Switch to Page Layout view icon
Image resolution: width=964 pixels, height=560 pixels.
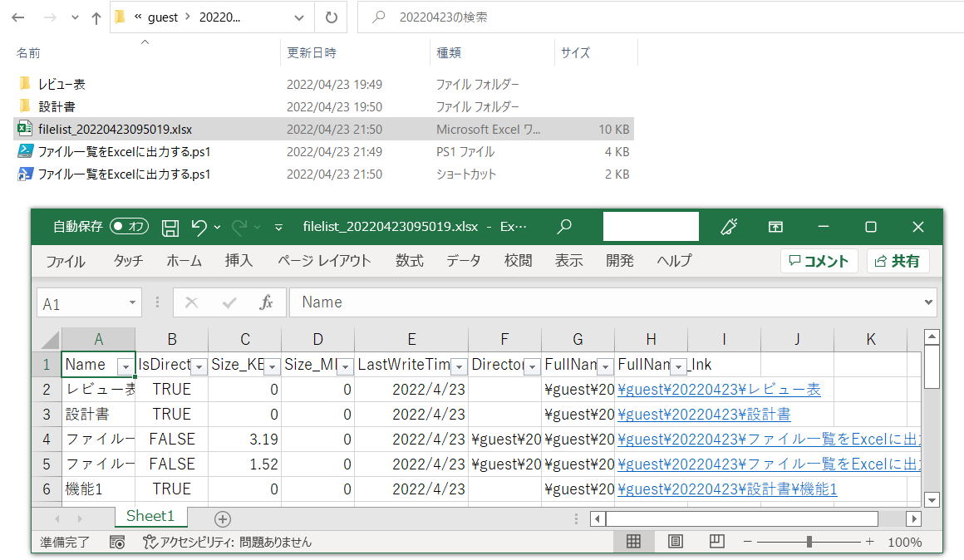click(676, 541)
